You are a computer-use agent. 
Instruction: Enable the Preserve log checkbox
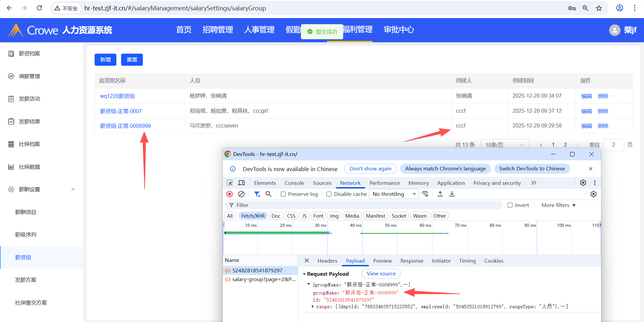pos(283,194)
